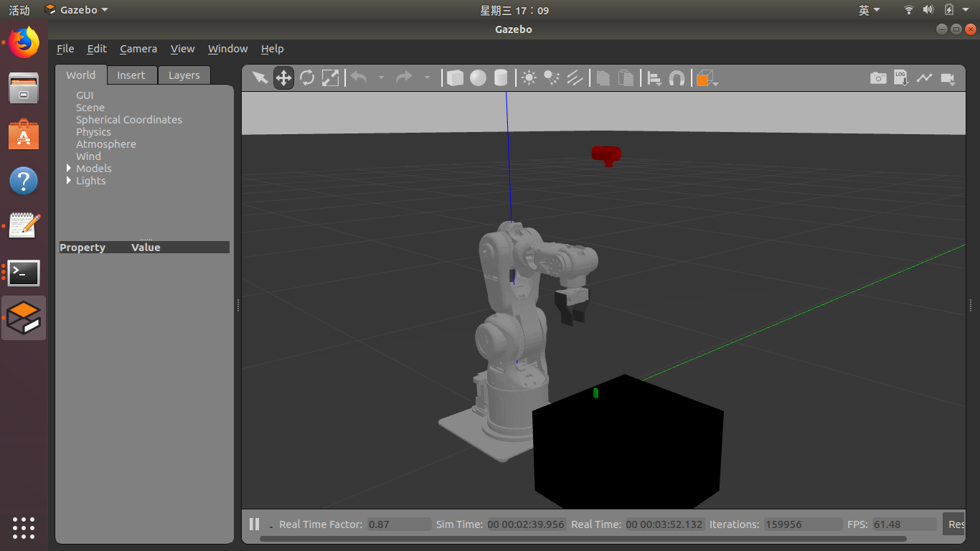Click the FPS value field
Screen dimensions: 980x551
tap(904, 524)
